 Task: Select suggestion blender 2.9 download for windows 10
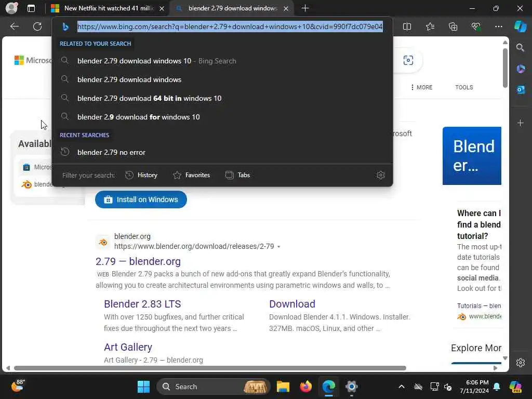point(222,117)
